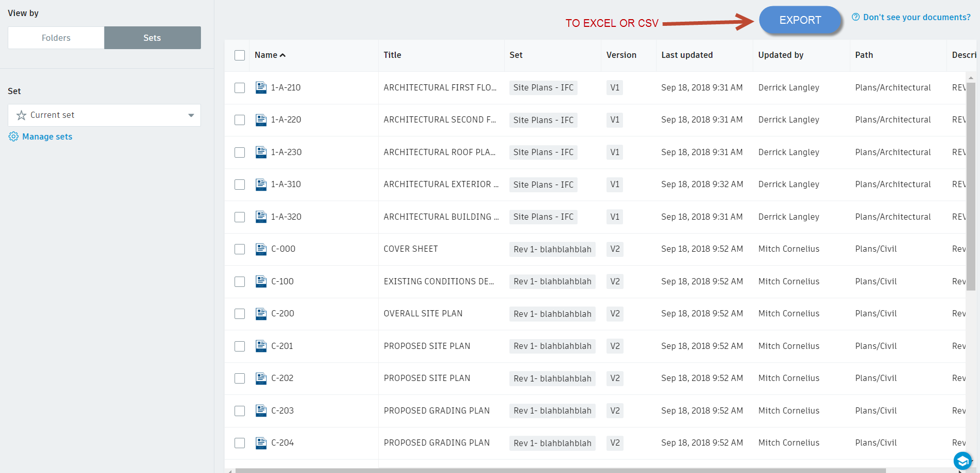Viewport: 980px width, 473px height.
Task: Switch view to Sets tab
Action: click(x=152, y=38)
